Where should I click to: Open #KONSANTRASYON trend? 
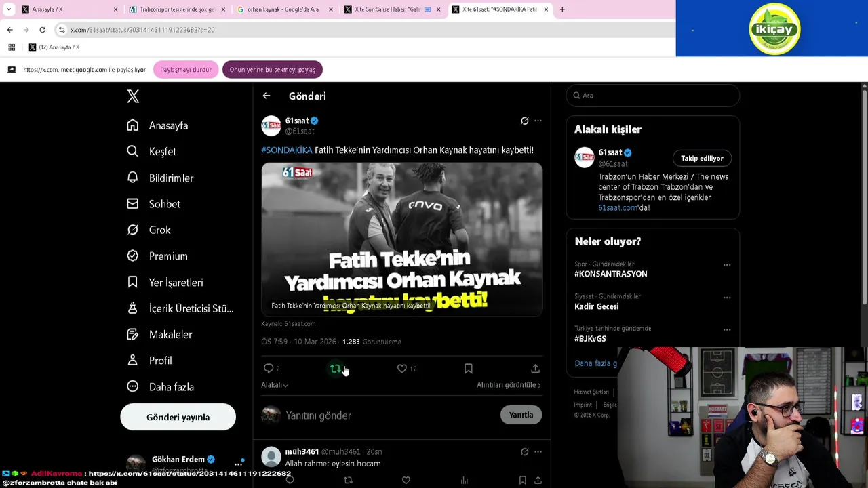point(611,274)
